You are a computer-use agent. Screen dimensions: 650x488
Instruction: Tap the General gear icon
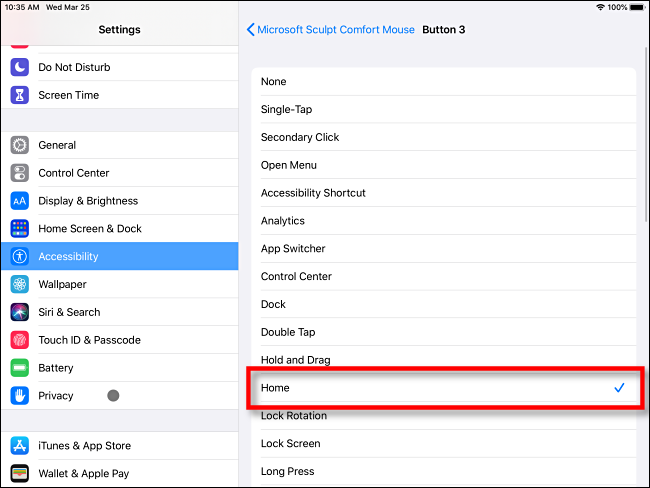(x=20, y=145)
